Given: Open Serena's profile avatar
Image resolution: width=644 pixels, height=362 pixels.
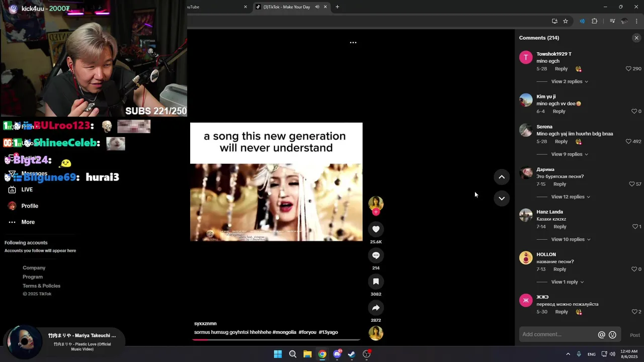Looking at the screenshot, I should pos(526,130).
